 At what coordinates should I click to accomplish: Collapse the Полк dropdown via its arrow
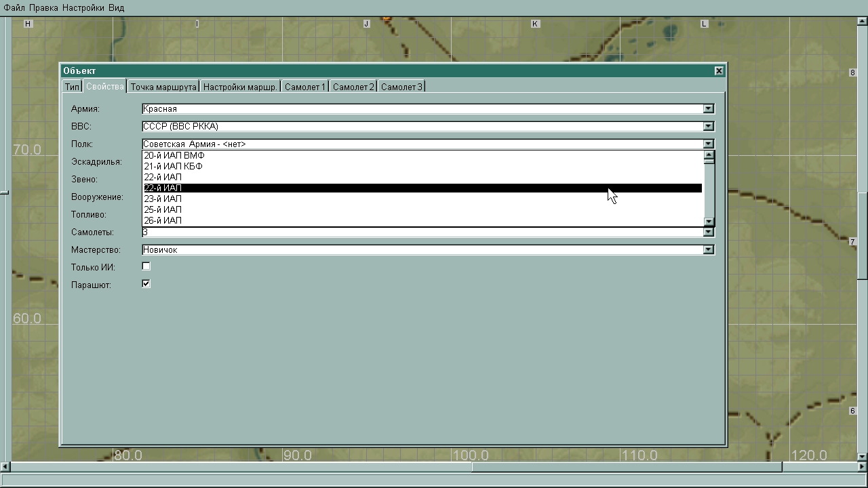[709, 144]
